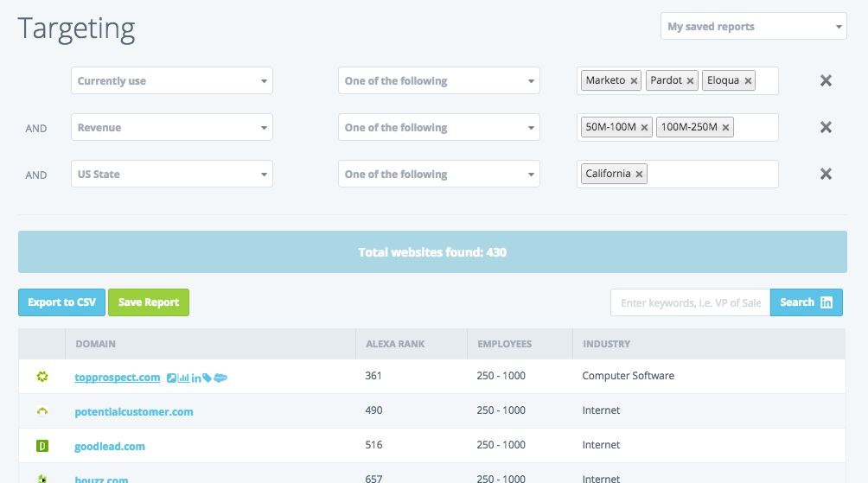This screenshot has height=483, width=868.
Task: Open the bar chart icon next to topprospect.com
Action: (x=183, y=378)
